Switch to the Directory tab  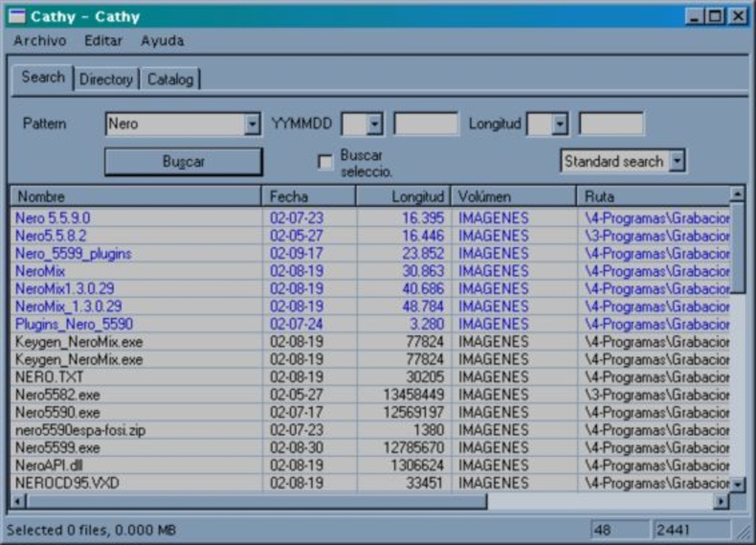tap(106, 80)
